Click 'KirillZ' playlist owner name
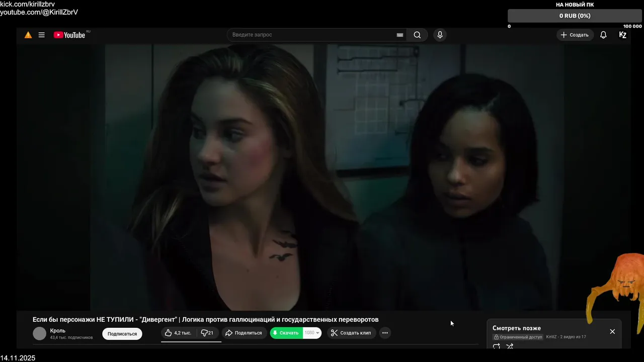 [551, 337]
